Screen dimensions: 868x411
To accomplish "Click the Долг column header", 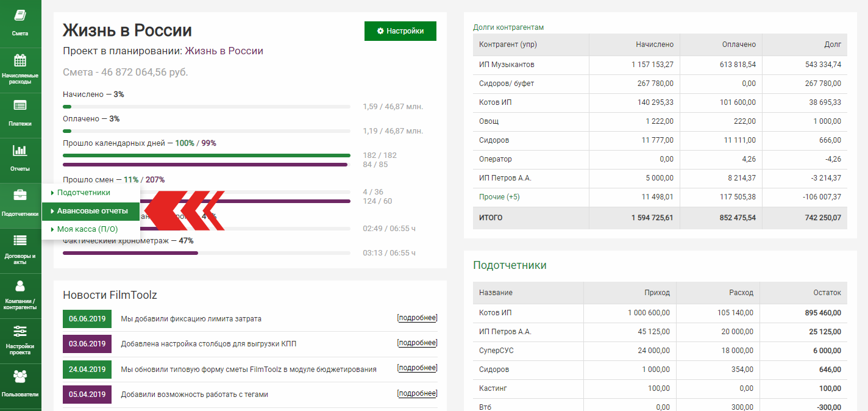I will point(805,45).
